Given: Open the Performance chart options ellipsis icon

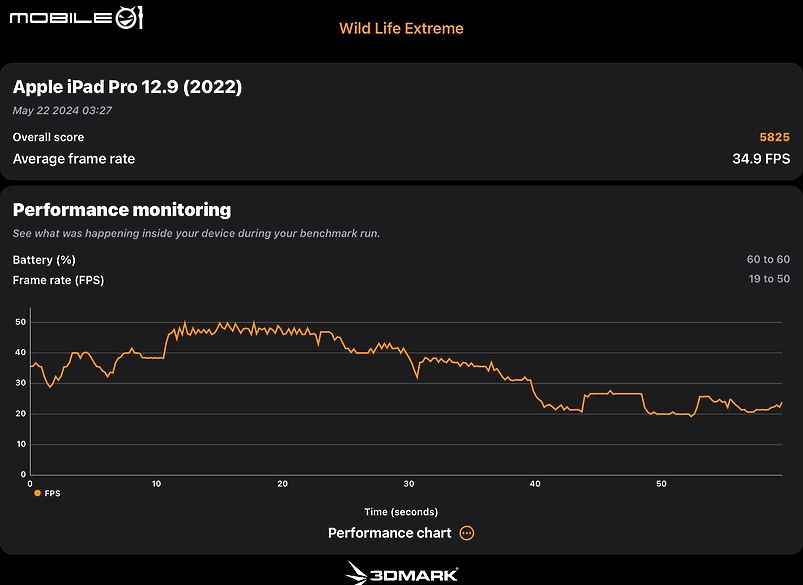Looking at the screenshot, I should 467,533.
